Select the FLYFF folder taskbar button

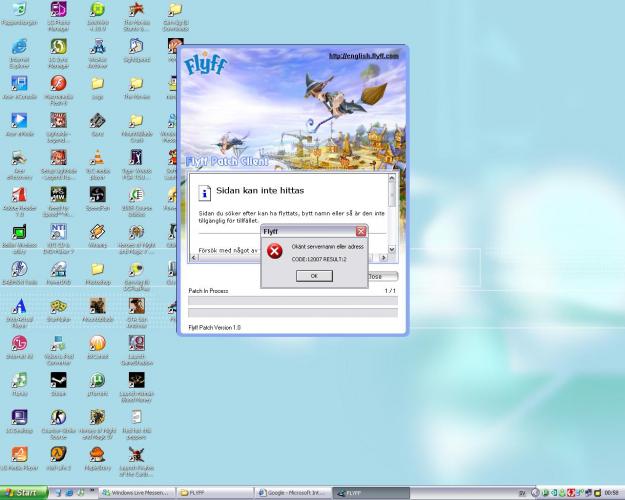point(214,493)
